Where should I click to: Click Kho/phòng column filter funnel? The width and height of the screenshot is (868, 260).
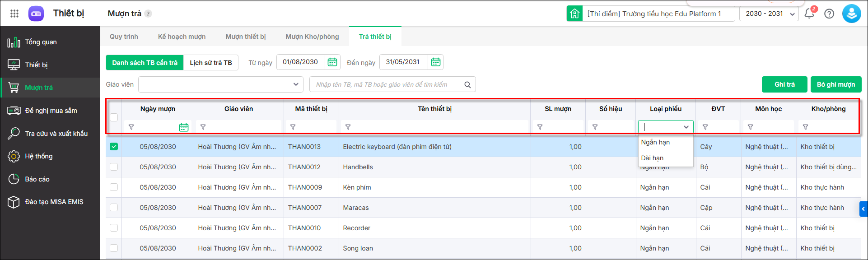click(x=806, y=127)
